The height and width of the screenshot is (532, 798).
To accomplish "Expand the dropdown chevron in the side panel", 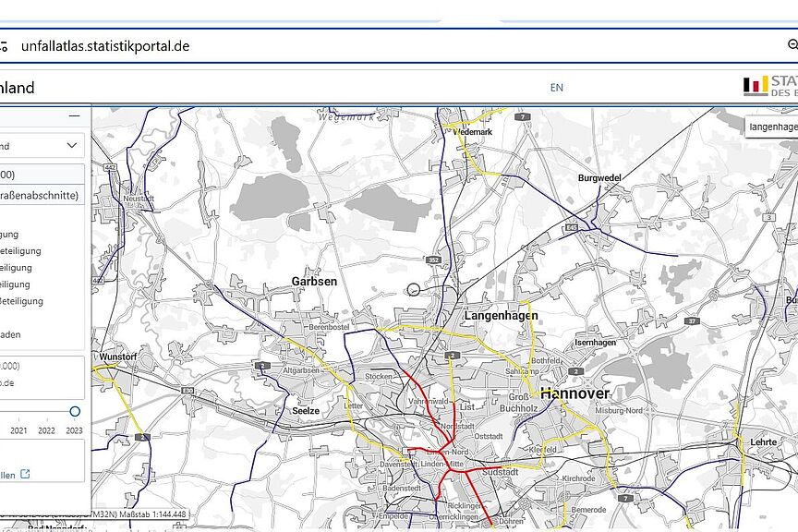I will (x=72, y=145).
